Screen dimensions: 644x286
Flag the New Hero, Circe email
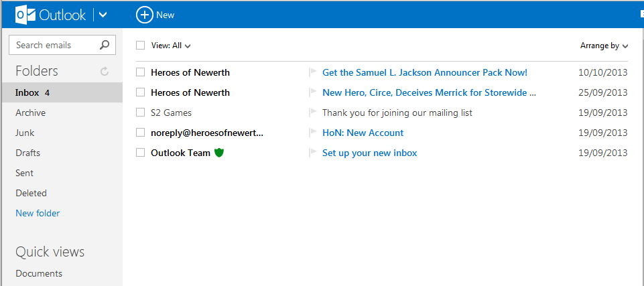pos(314,92)
